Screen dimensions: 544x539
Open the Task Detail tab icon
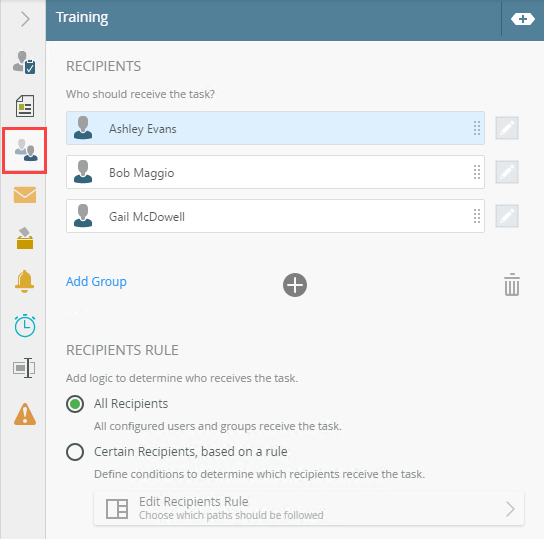pyautogui.click(x=24, y=62)
